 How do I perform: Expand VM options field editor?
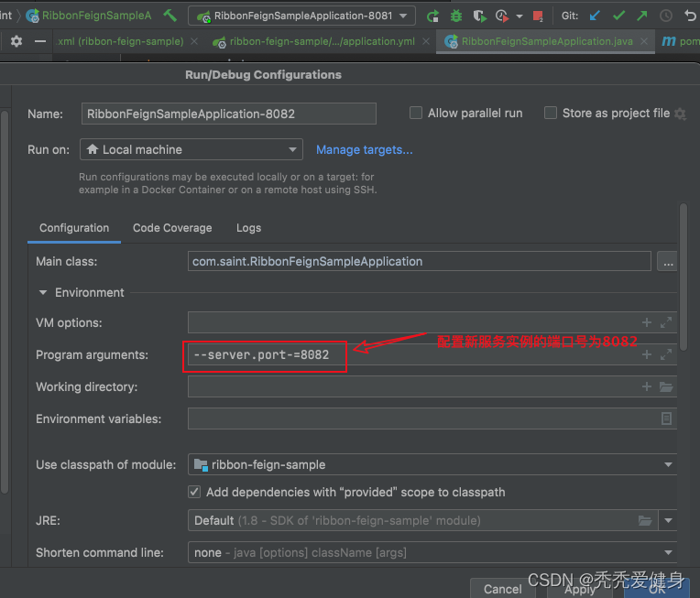666,322
